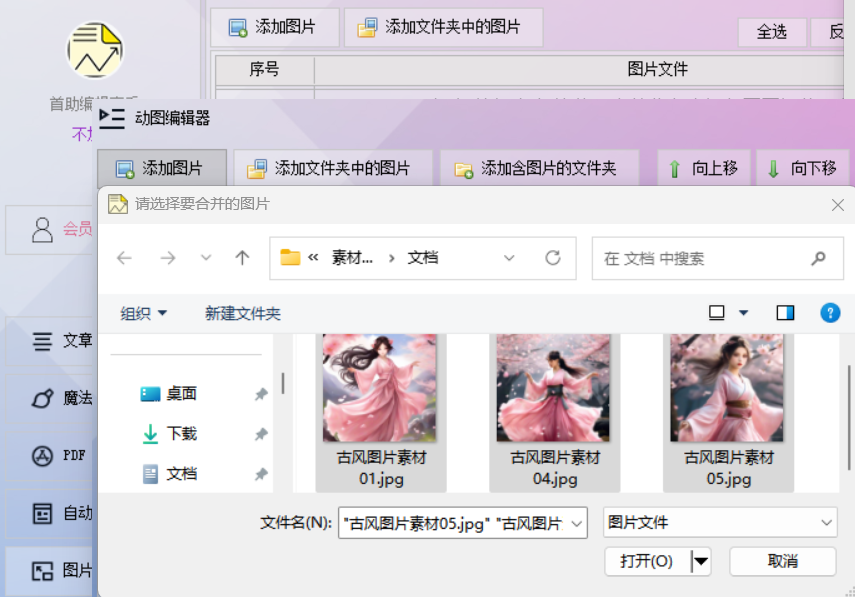Click the 取消 button
Screen dimensions: 855x597
point(782,561)
